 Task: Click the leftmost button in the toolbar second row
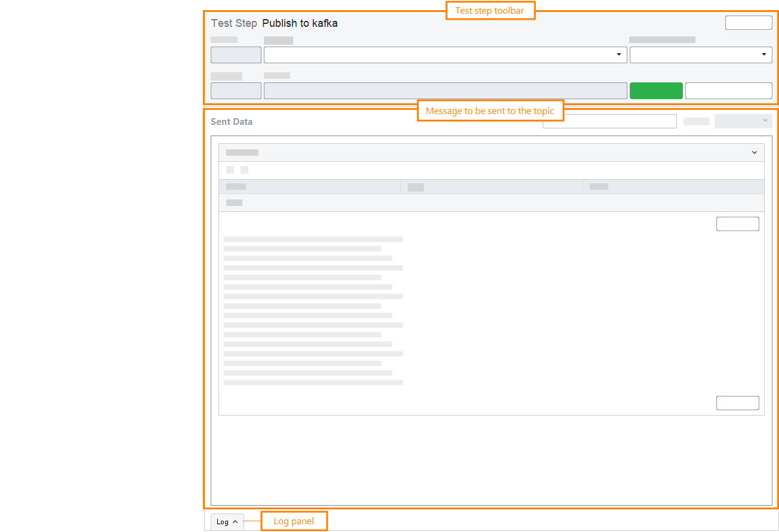pos(235,90)
